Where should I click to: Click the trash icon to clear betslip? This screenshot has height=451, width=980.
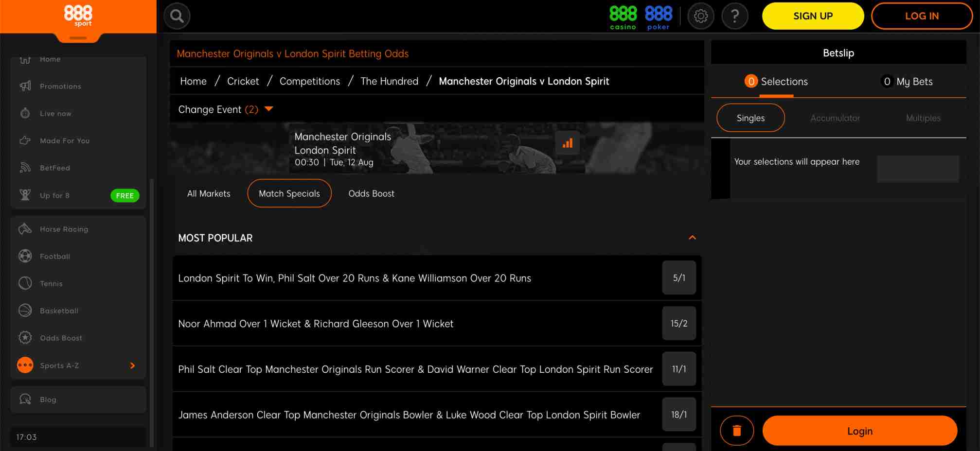(x=737, y=431)
